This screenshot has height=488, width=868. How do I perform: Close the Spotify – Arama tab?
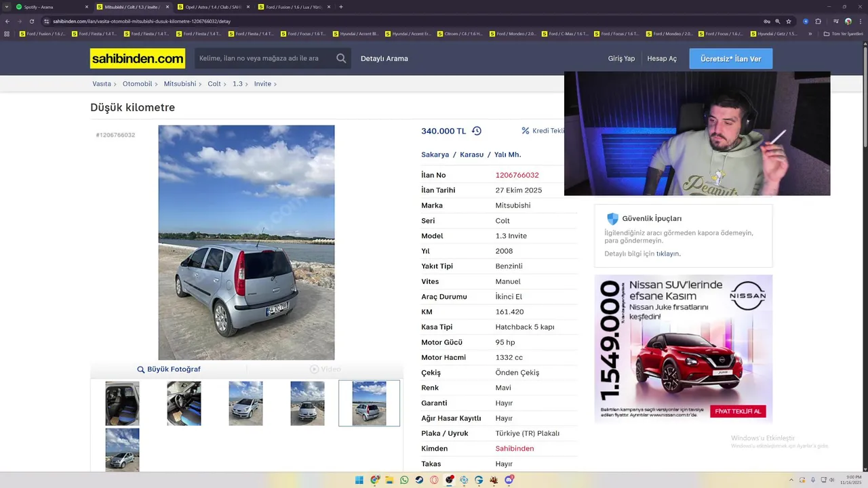(x=87, y=7)
